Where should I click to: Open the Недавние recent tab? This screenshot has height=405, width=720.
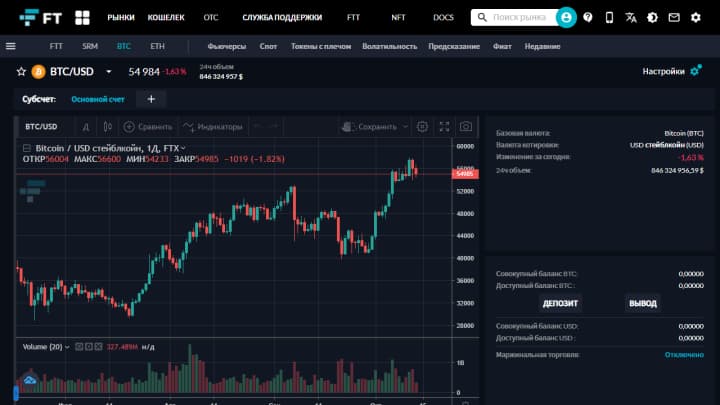pyautogui.click(x=542, y=46)
